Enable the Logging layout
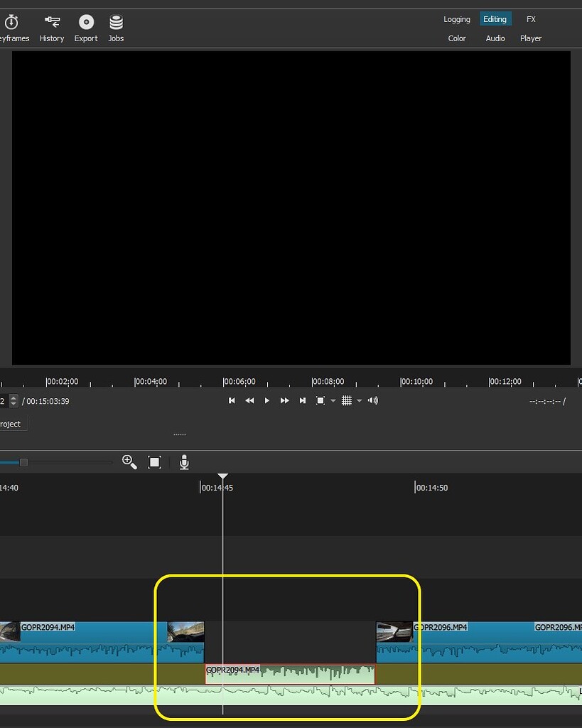582x728 pixels. point(456,19)
